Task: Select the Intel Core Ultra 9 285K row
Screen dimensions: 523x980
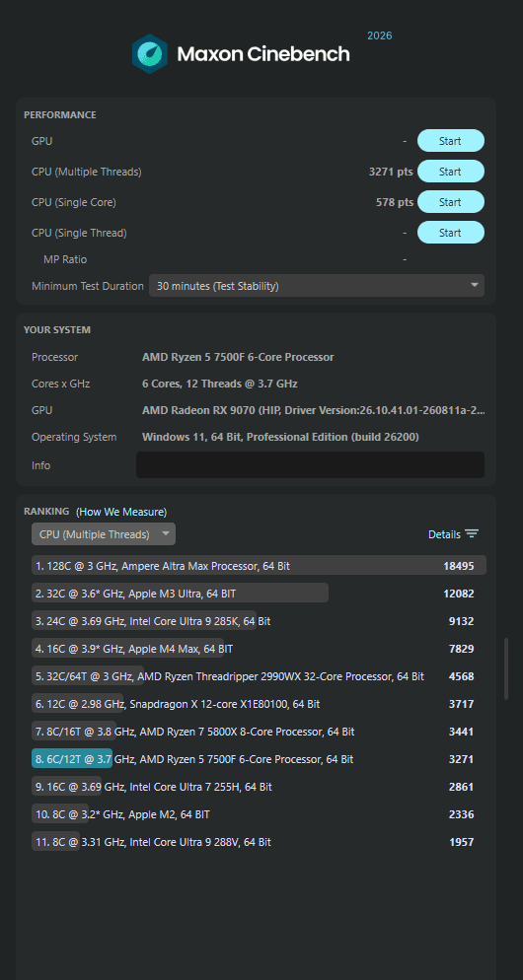Action: (259, 620)
